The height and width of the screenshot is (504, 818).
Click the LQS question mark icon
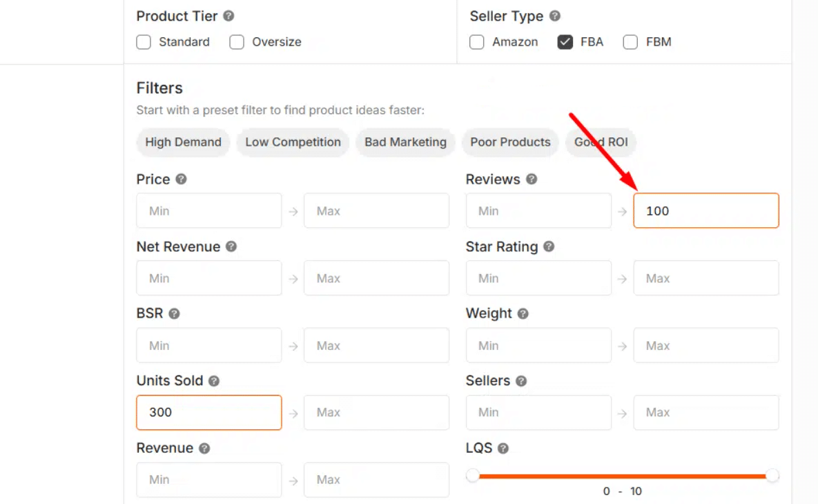pyautogui.click(x=503, y=448)
